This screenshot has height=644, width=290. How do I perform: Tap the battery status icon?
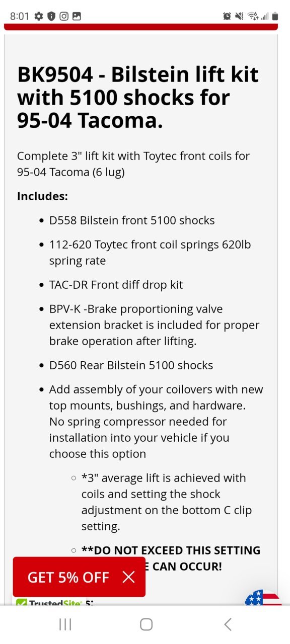click(x=275, y=16)
